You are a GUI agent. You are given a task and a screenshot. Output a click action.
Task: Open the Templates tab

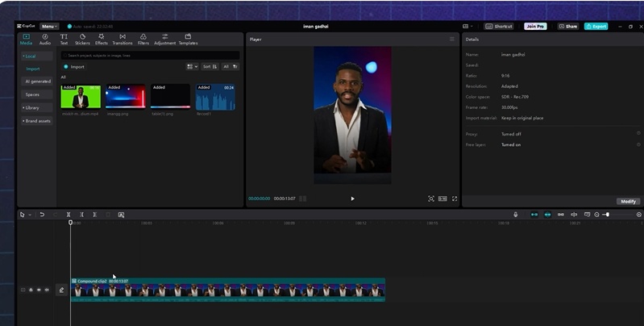(188, 40)
